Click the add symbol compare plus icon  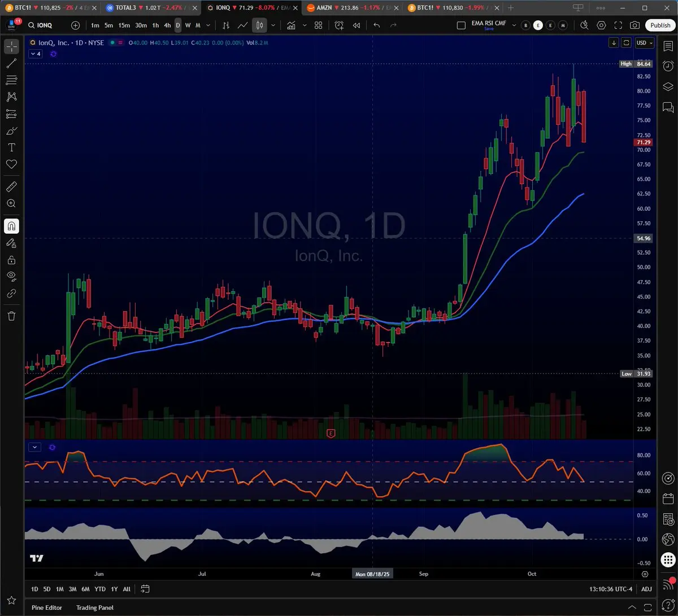coord(76,25)
